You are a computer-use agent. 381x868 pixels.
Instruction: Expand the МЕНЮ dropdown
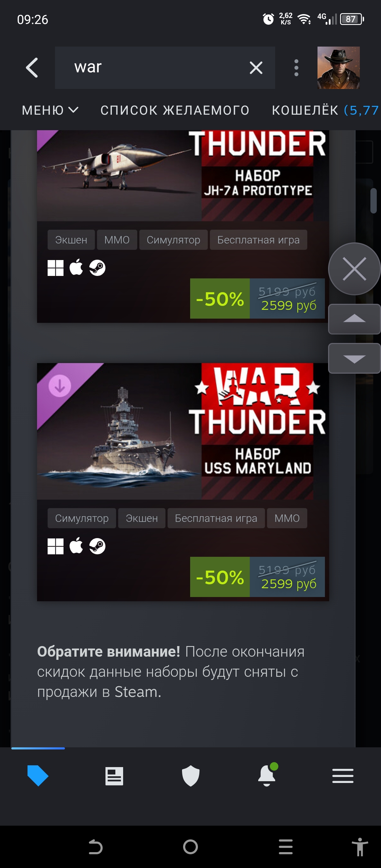(x=50, y=110)
